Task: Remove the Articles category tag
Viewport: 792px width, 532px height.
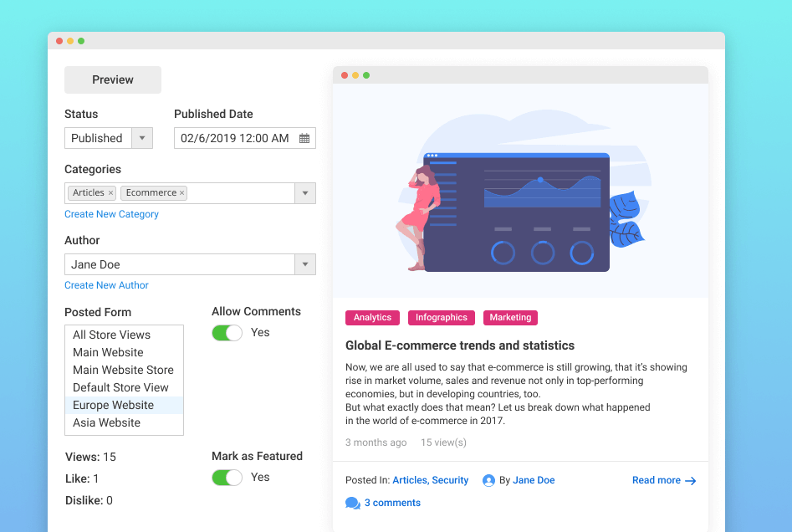Action: [110, 193]
